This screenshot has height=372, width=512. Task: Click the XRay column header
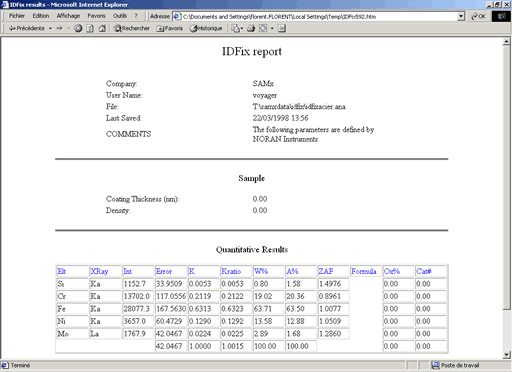[99, 271]
